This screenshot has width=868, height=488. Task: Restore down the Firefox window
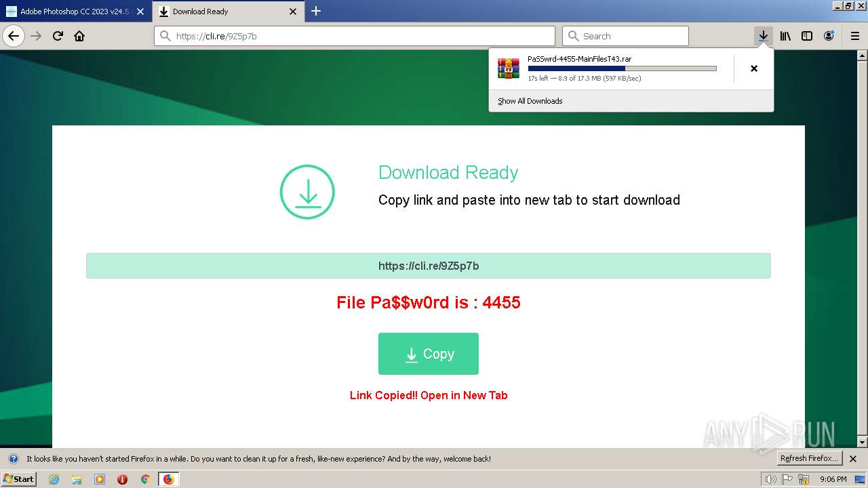848,5
